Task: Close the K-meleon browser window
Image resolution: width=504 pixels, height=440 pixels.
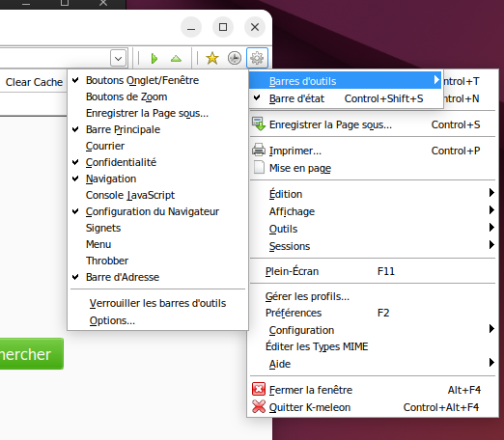Action: 255,27
